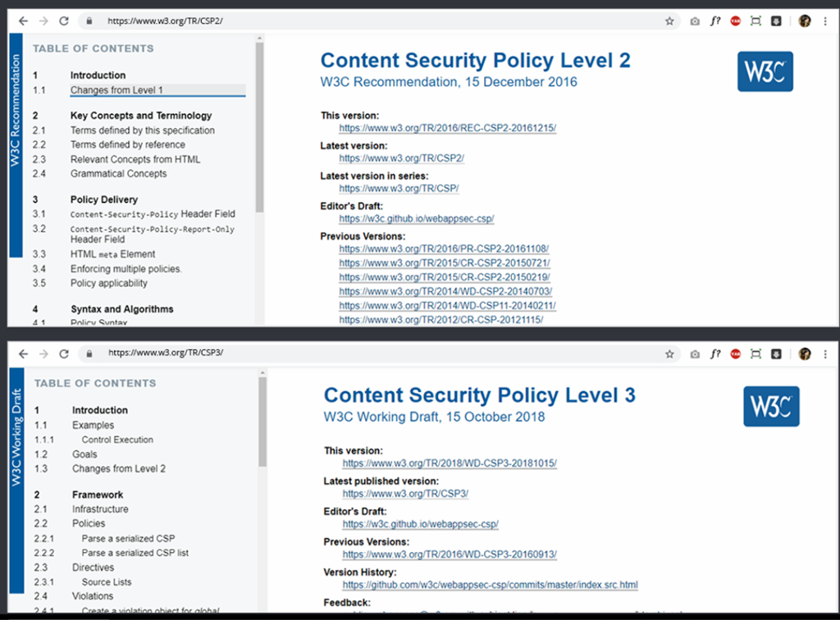
Task: Go to 'Control Execution' entry in CSP3 contents
Action: click(117, 440)
